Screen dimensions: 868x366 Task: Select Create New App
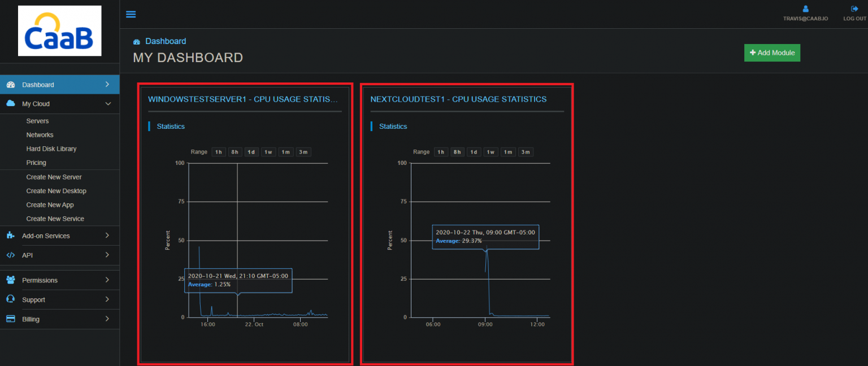click(50, 204)
